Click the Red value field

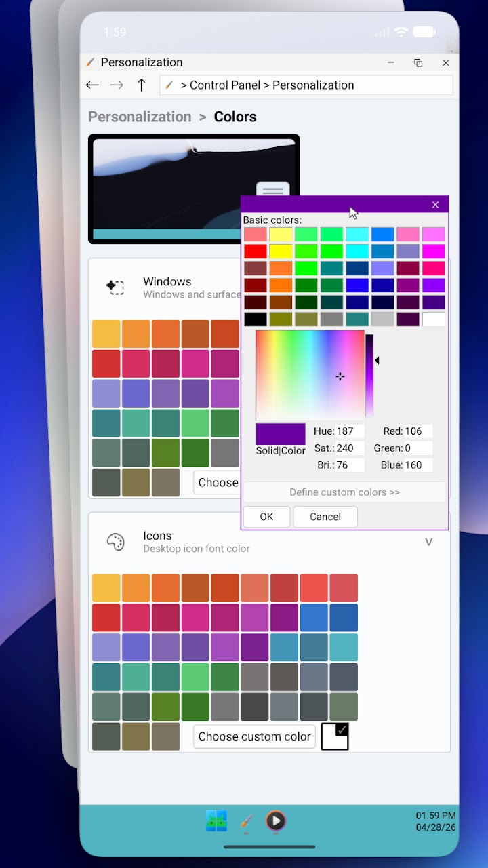pyautogui.click(x=418, y=431)
